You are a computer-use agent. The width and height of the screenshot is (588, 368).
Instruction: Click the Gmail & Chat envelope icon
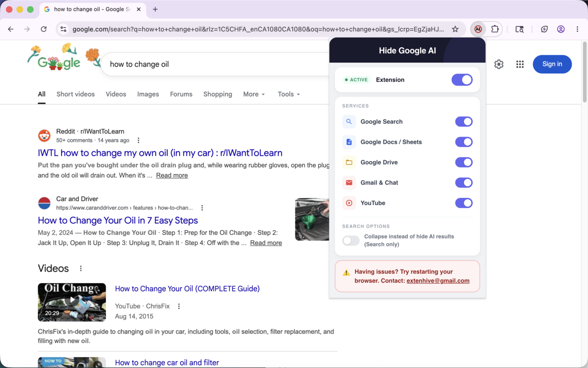(349, 183)
